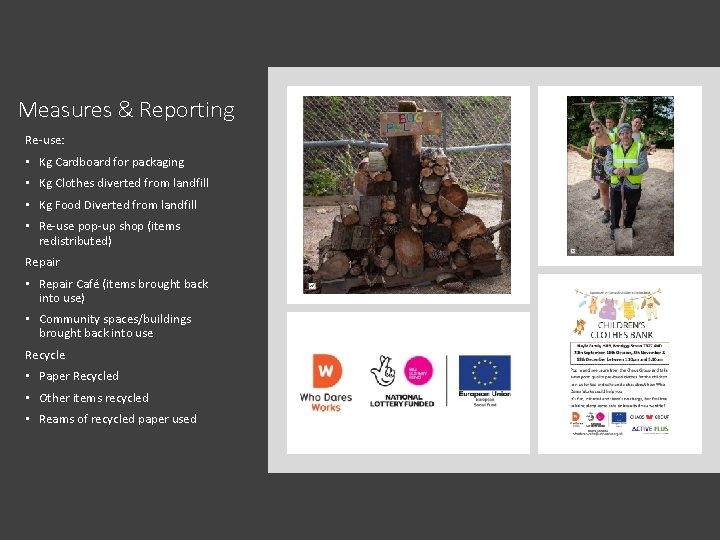Click 'Paper Recycled' bullet
720x540 pixels.
[79, 376]
